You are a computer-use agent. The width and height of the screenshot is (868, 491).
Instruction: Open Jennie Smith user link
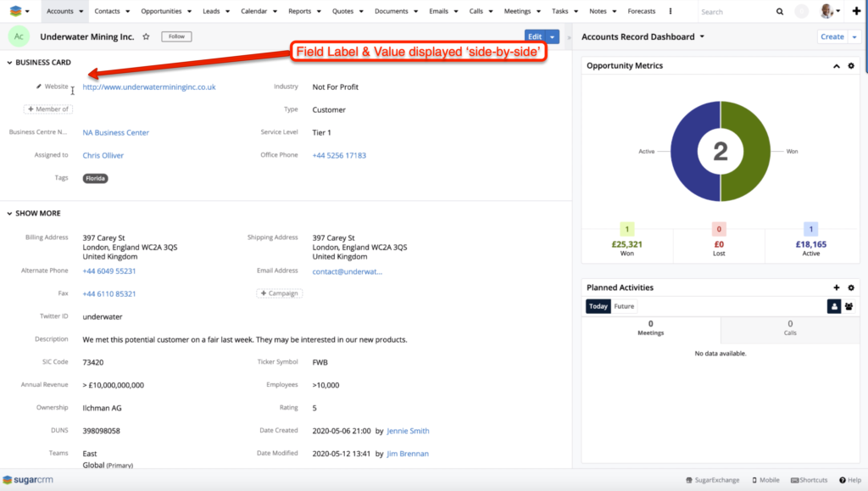408,431
